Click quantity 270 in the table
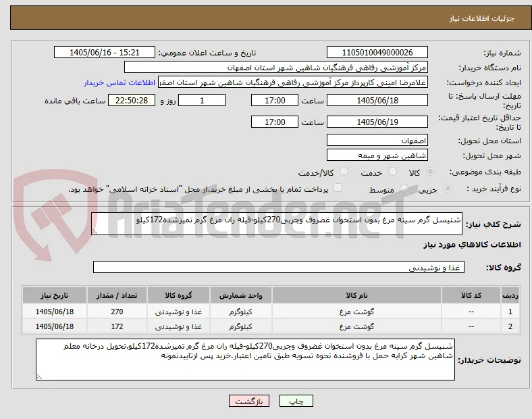532x419 pixels. [117, 312]
